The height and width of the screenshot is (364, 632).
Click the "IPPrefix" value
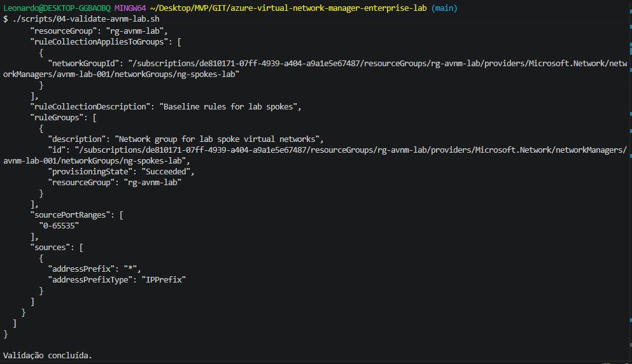click(164, 280)
